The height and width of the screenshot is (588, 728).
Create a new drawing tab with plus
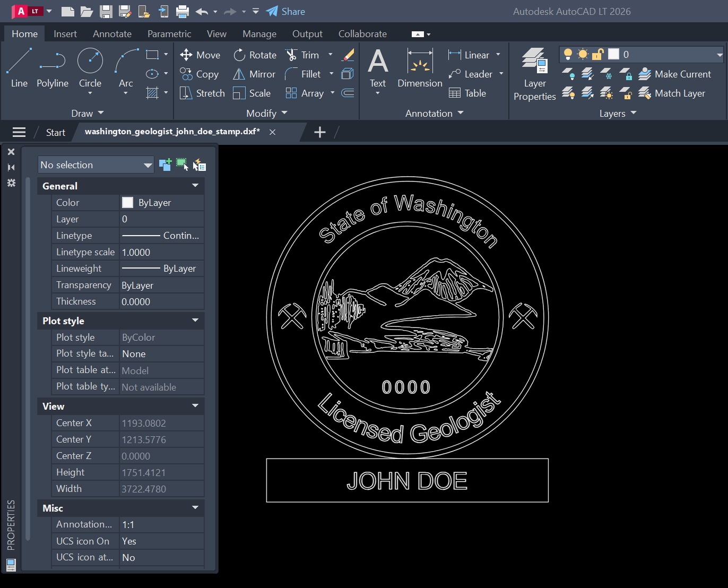pos(320,132)
